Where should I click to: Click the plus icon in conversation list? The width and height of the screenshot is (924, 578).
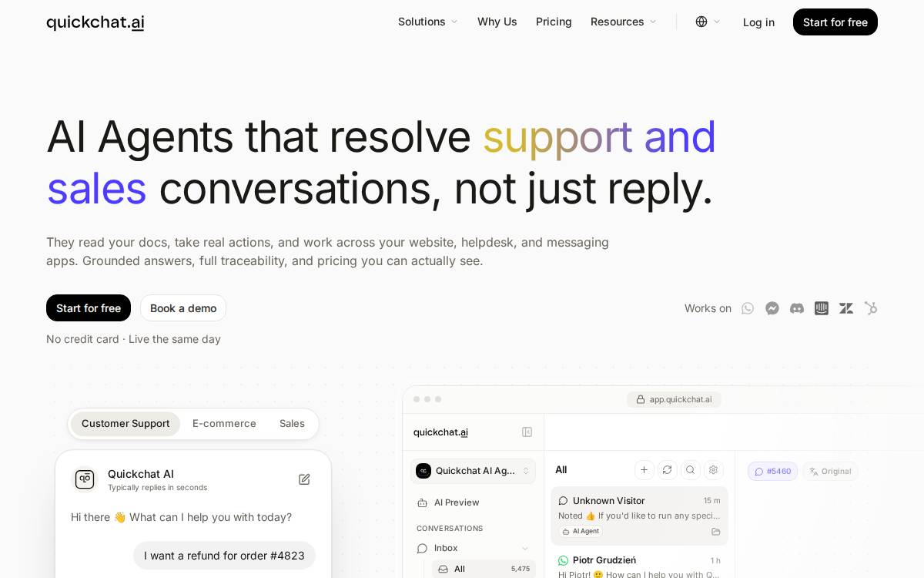pyautogui.click(x=644, y=470)
